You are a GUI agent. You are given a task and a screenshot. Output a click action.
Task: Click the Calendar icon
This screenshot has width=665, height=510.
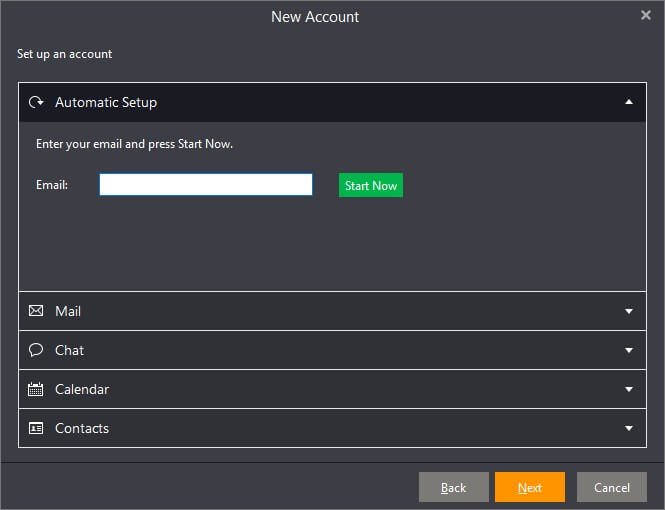36,389
